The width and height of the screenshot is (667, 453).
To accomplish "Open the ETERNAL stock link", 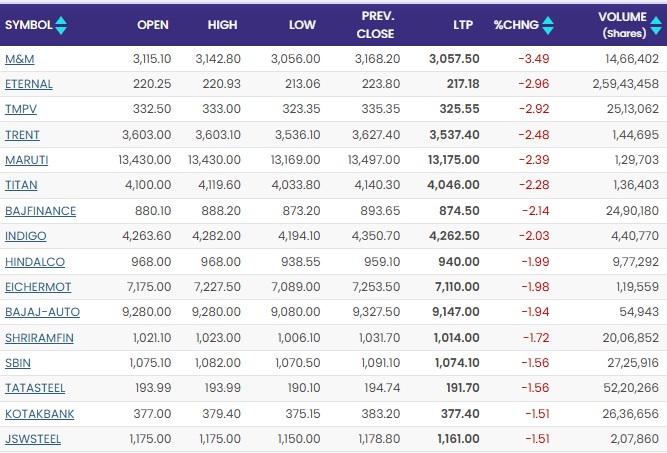I will tap(29, 85).
